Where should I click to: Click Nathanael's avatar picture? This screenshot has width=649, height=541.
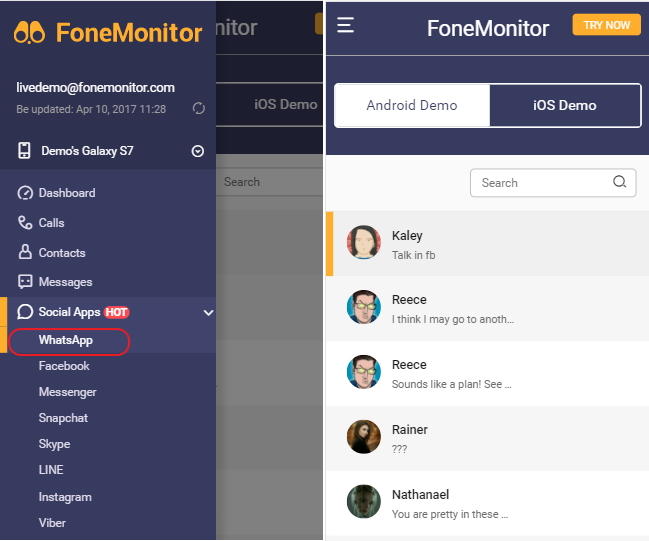click(x=363, y=502)
